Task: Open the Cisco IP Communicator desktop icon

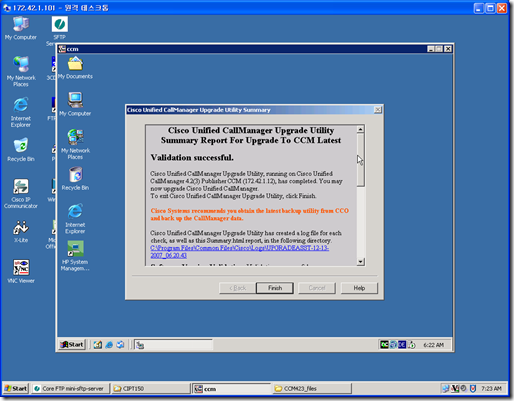Action: [x=21, y=193]
